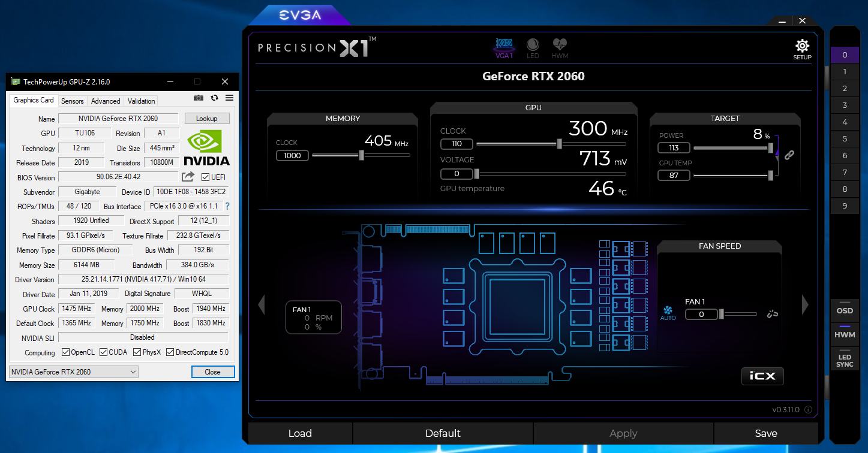The width and height of the screenshot is (868, 453).
Task: Toggle the UEFI checkbox
Action: coord(206,177)
